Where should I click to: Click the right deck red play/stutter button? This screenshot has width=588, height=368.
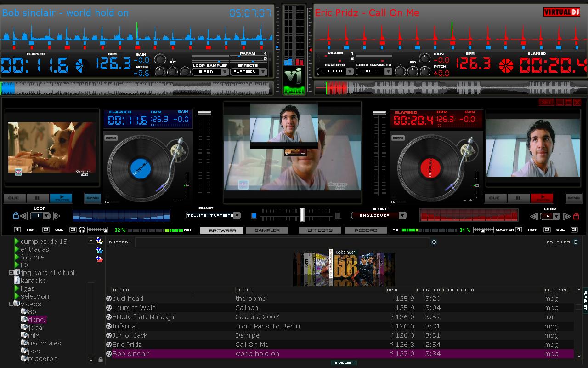[x=542, y=198]
